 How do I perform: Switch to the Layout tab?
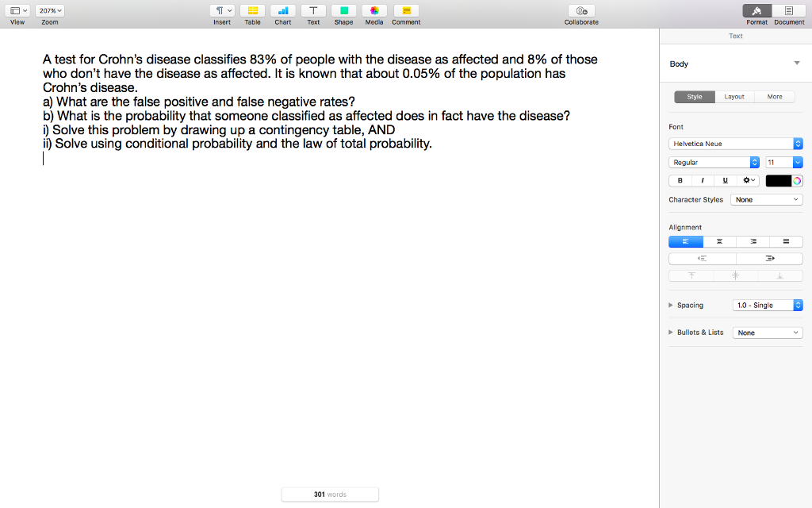(x=733, y=96)
